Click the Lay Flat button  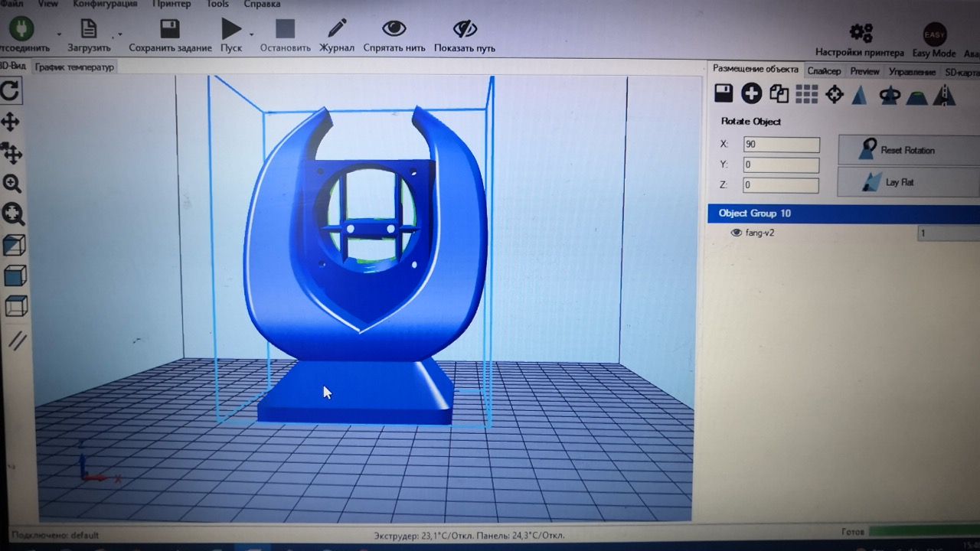909,182
